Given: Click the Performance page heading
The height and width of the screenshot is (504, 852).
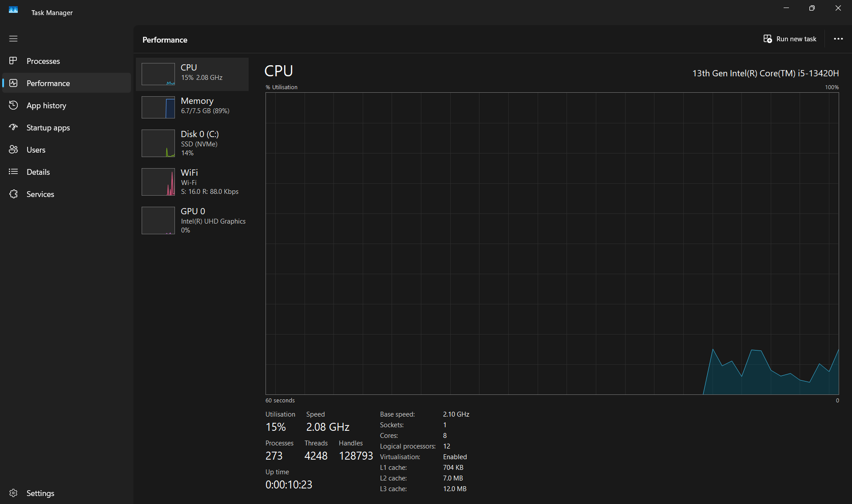Looking at the screenshot, I should (165, 40).
